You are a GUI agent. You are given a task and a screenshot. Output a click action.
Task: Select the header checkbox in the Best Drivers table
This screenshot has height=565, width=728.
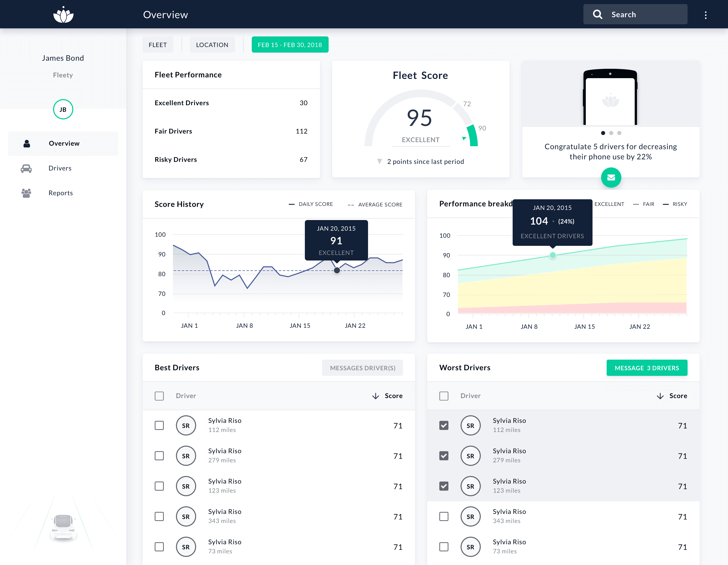click(x=159, y=396)
